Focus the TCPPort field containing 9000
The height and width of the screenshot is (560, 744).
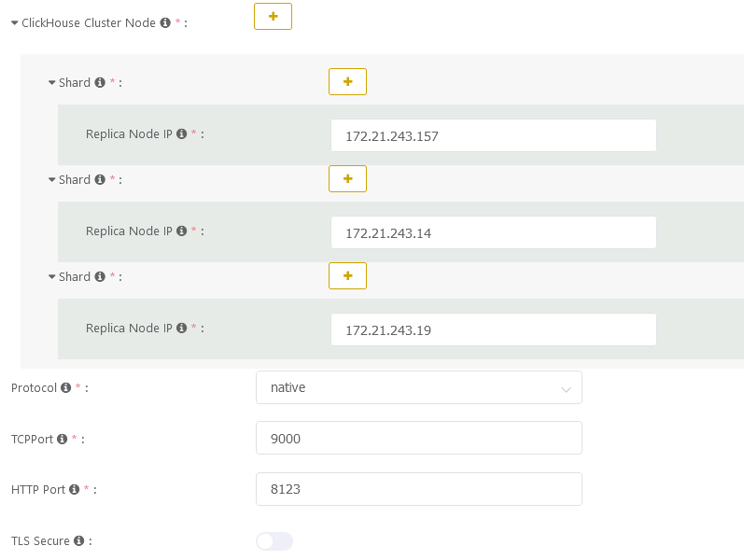[x=419, y=438]
